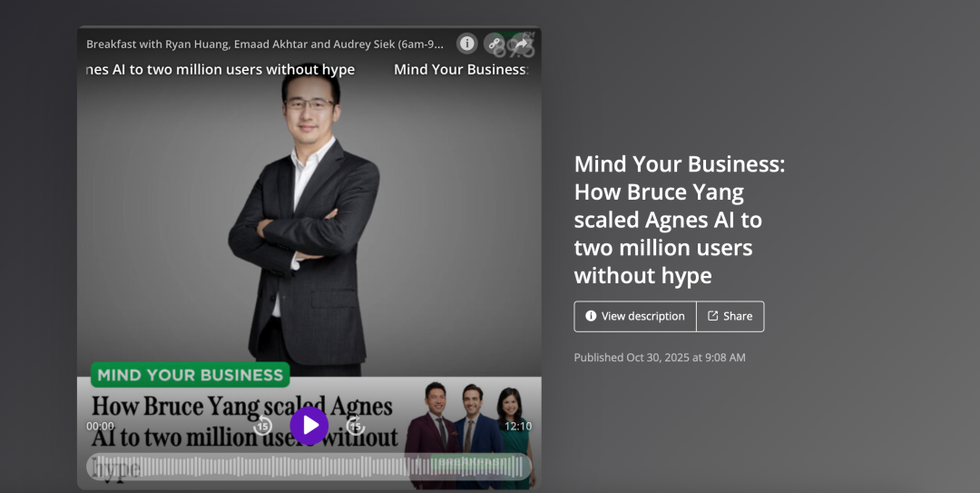Rewind the audio 15 seconds

point(262,426)
